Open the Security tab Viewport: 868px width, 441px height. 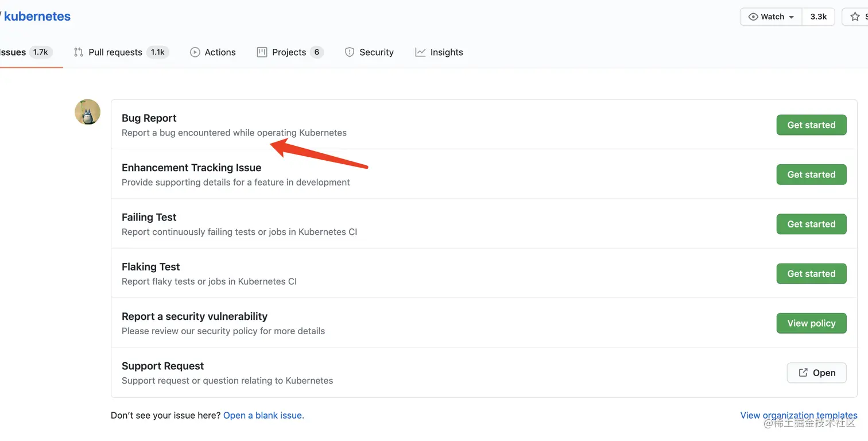369,52
